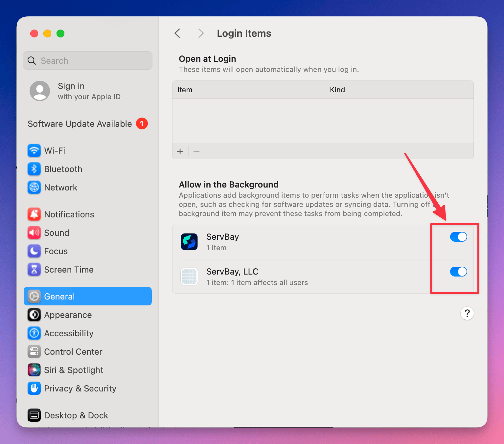The height and width of the screenshot is (444, 504).
Task: Click the search magnifier icon
Action: 32,61
